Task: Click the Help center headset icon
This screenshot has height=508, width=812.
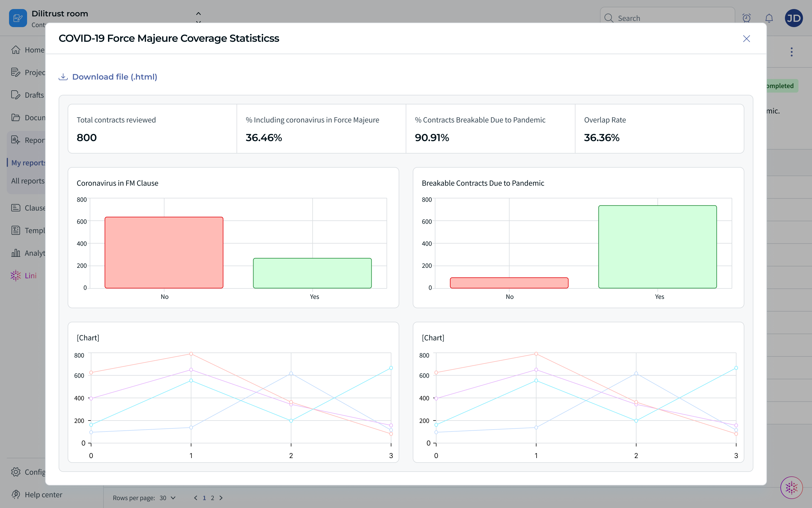Action: coord(16,494)
